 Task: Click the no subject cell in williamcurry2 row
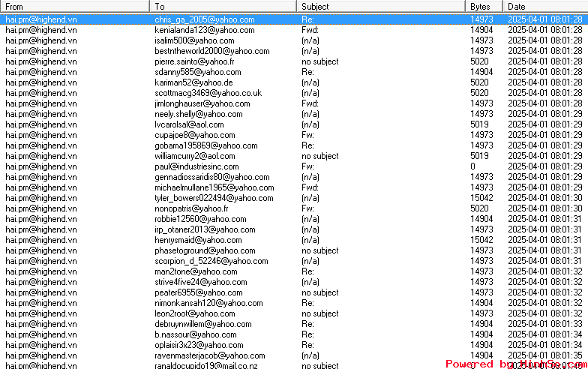click(319, 156)
